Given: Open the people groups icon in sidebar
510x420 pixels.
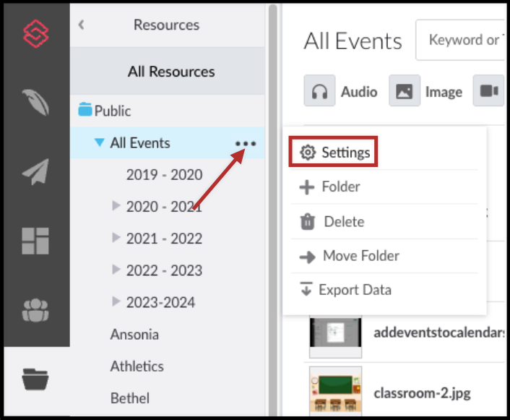Looking at the screenshot, I should [x=35, y=310].
